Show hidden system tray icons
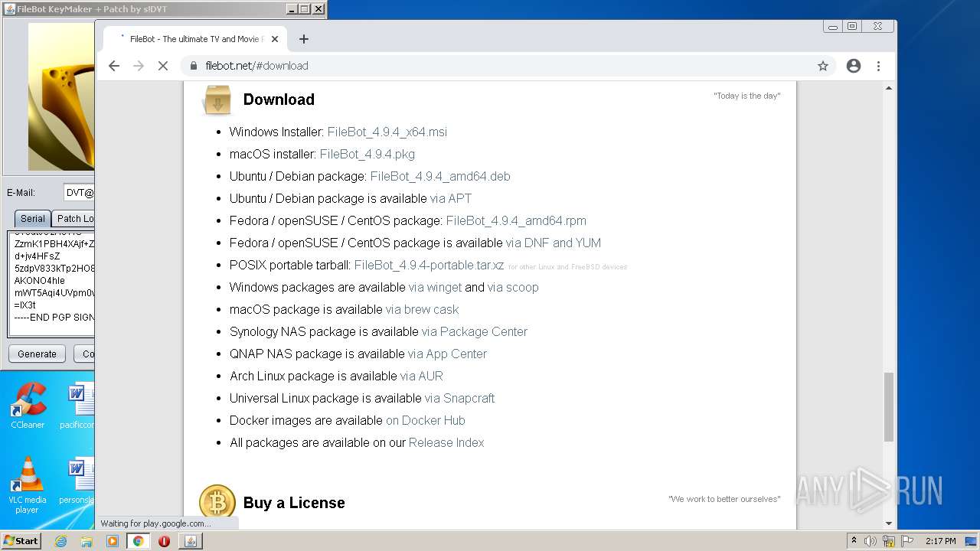The width and height of the screenshot is (980, 551). pyautogui.click(x=854, y=541)
